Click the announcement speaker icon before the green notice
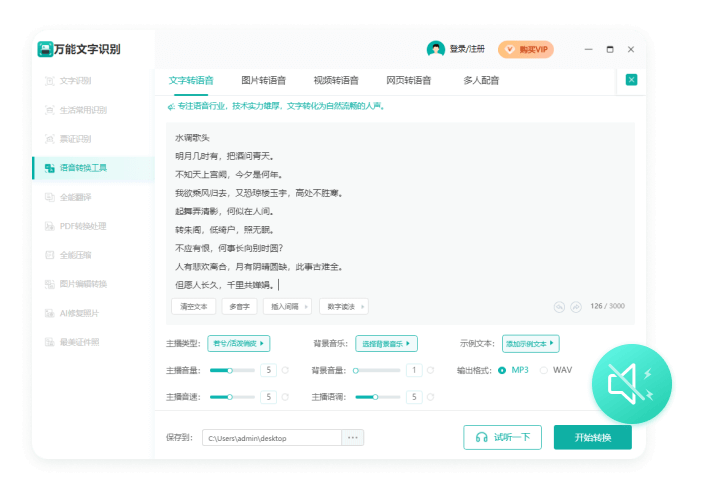 (x=171, y=107)
